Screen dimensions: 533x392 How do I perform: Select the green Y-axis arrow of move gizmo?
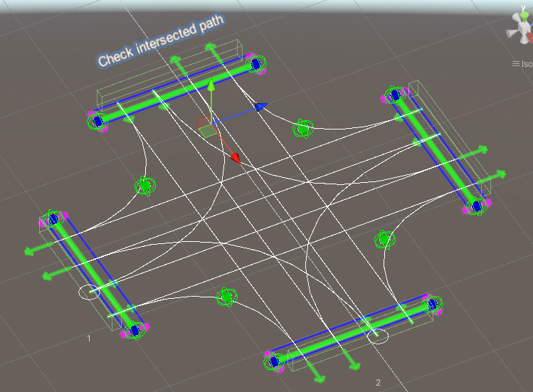point(211,85)
